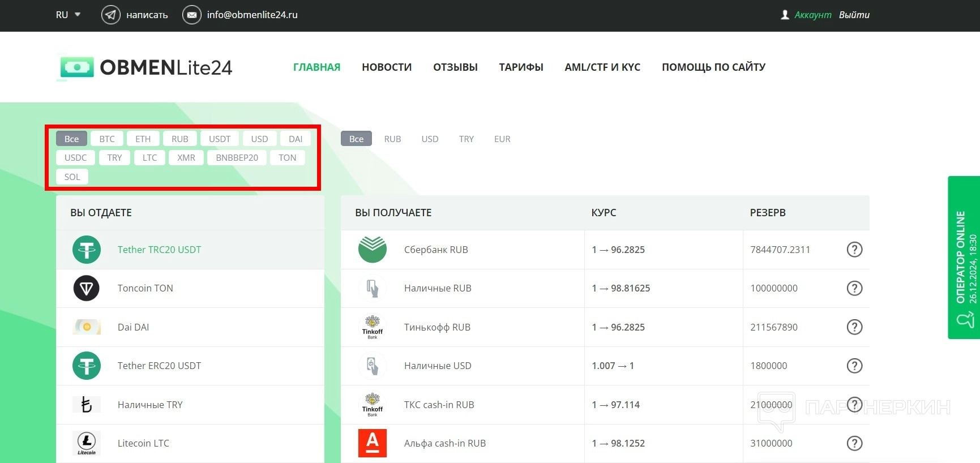Filter give currencies by BNBBEP20
Viewport: 980px width, 463px height.
(237, 157)
